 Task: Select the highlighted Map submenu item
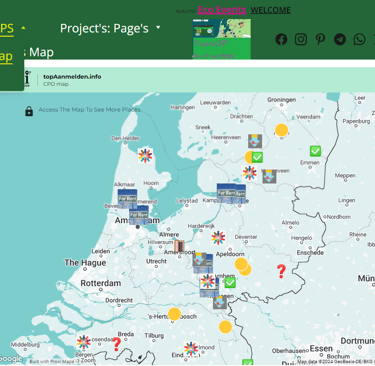pos(6,56)
